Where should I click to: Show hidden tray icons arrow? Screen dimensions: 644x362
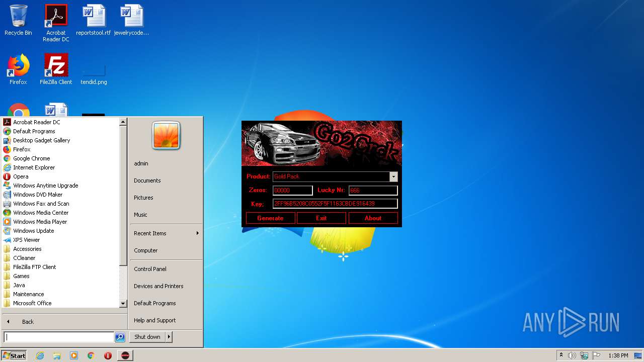561,355
